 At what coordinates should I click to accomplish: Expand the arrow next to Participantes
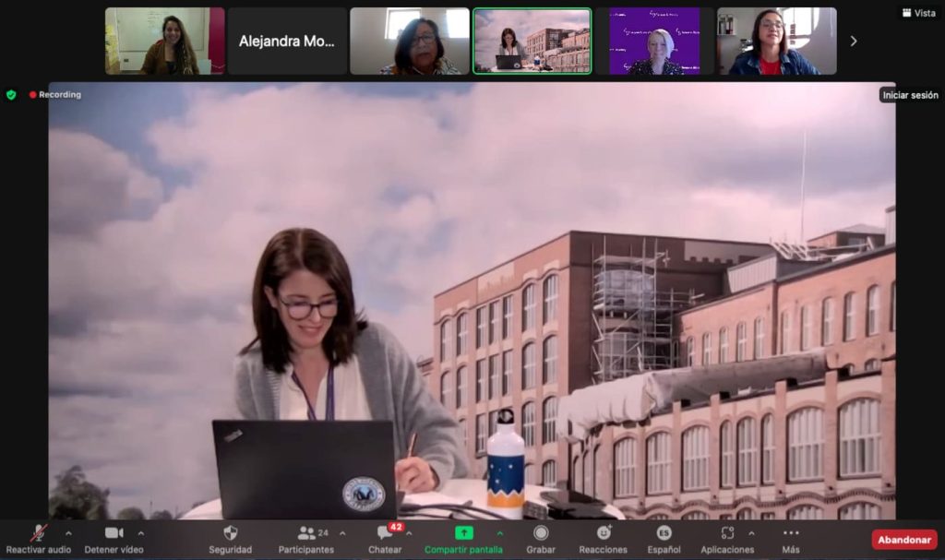click(342, 533)
